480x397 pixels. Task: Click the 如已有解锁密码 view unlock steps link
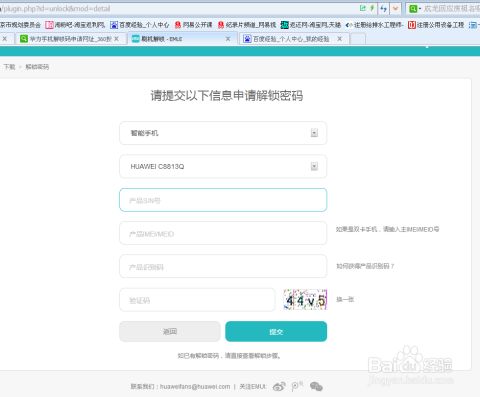click(x=229, y=356)
